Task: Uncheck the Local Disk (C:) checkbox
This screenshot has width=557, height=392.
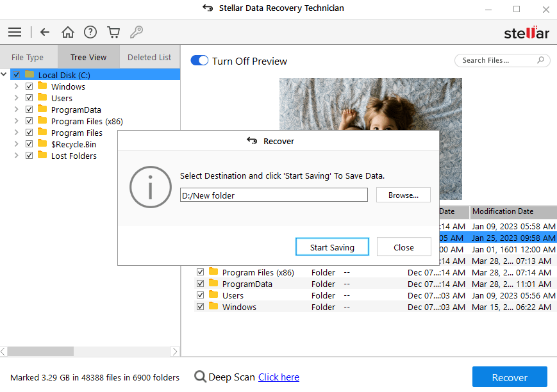Action: tap(16, 74)
